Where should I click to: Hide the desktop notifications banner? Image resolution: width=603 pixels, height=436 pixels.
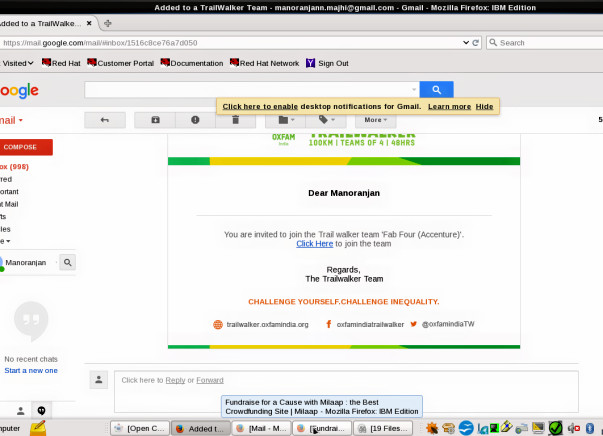(x=484, y=107)
